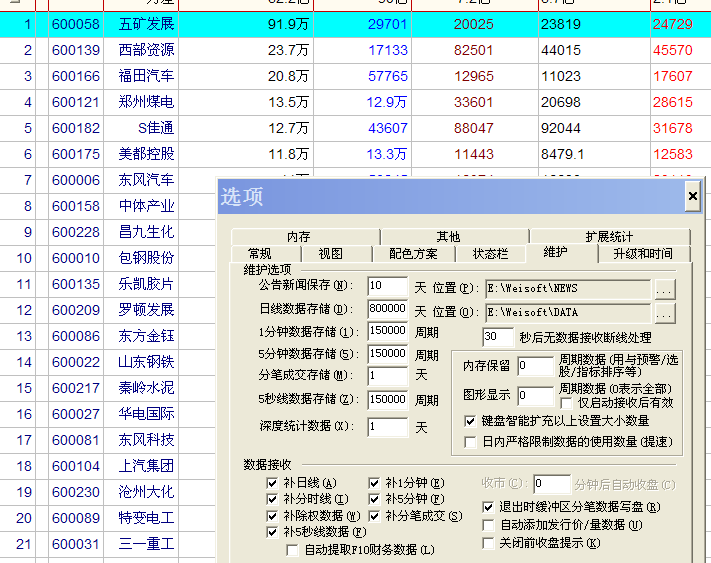The width and height of the screenshot is (711, 563).
Task: Click stock name 乐凯胶片
Action: point(146,284)
